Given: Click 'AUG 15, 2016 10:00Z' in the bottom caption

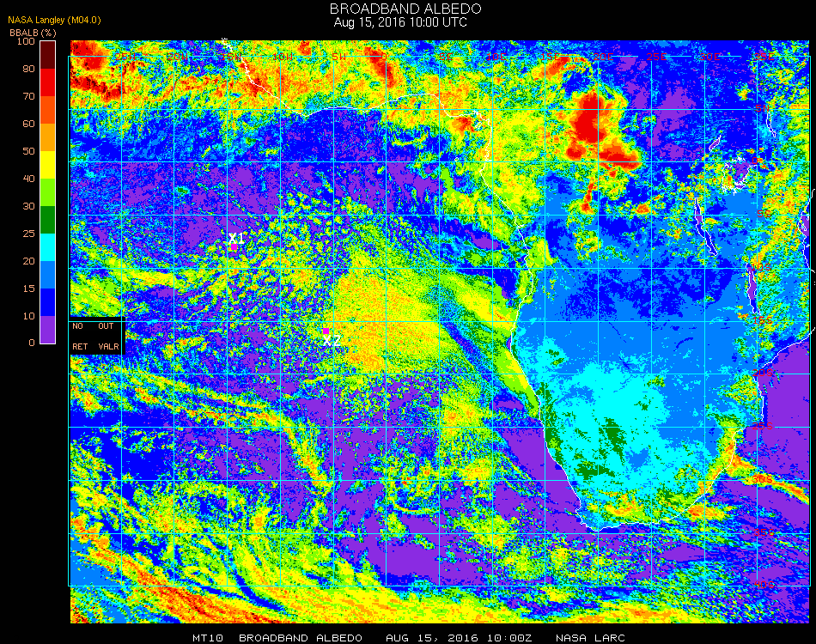Looking at the screenshot, I should pyautogui.click(x=460, y=638).
